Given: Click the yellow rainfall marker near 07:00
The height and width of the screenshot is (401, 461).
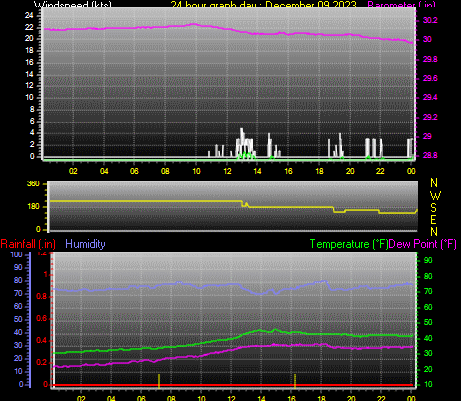Looking at the screenshot, I should pyautogui.click(x=159, y=381).
